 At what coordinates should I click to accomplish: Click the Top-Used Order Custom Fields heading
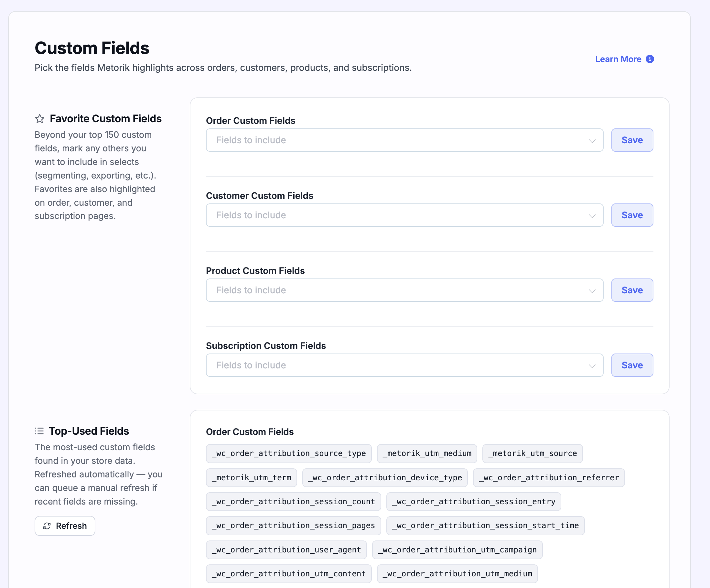pos(250,432)
